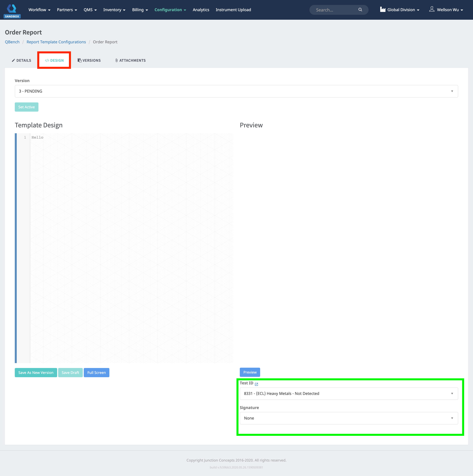Click the flag icon on the VERSIONS tab
Viewport: 473px width, 476px height.
[79, 60]
